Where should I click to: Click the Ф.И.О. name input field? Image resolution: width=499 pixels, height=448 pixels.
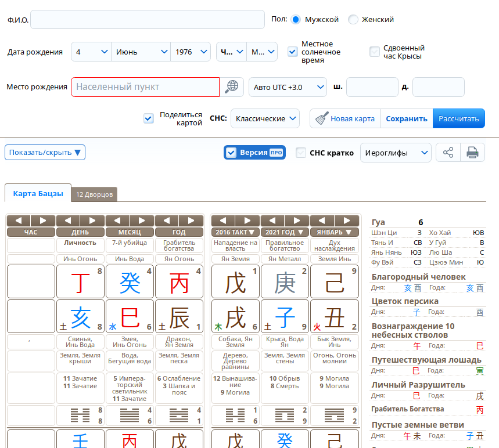click(x=148, y=19)
